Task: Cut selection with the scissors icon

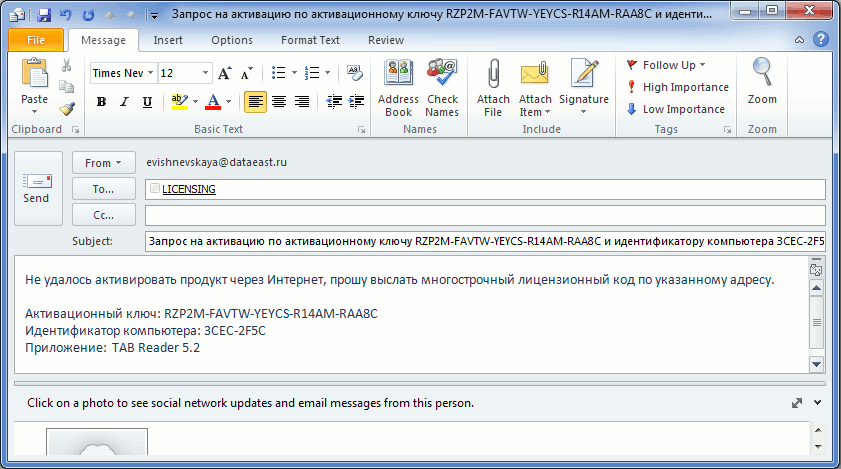Action: click(x=67, y=65)
